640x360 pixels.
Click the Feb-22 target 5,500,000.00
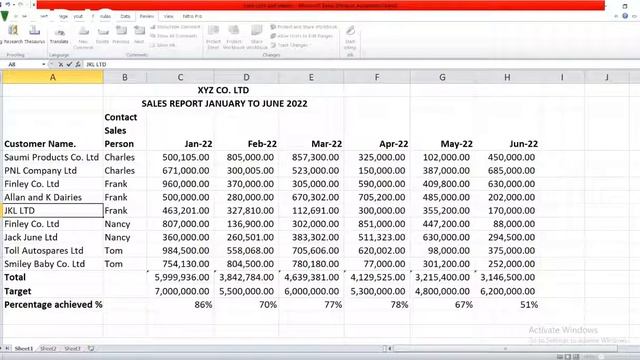(247, 291)
